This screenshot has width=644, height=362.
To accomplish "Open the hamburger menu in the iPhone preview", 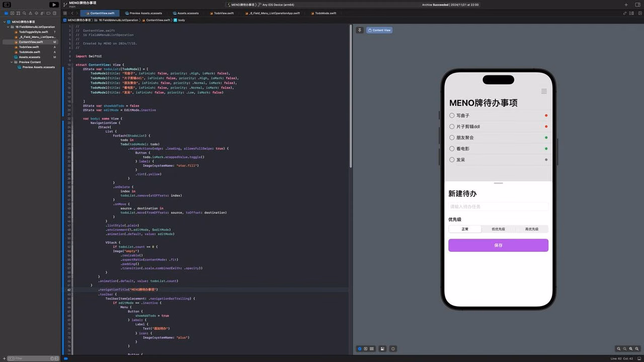I will click(544, 92).
